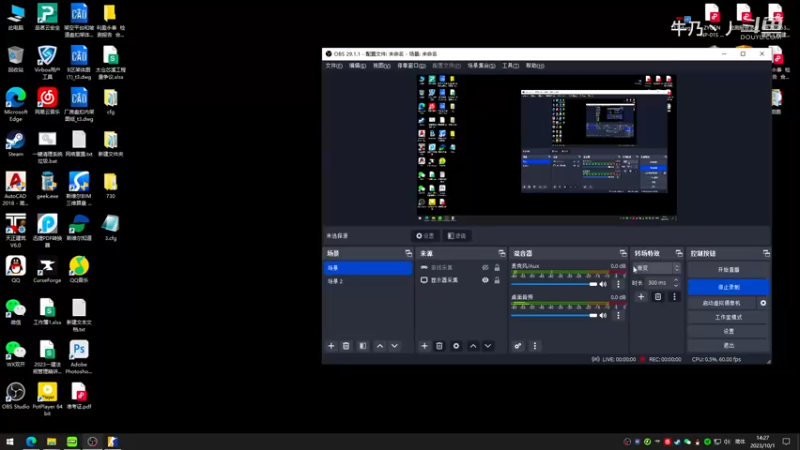Select display capture source row
Viewport: 800px width, 450px height.
coord(460,280)
